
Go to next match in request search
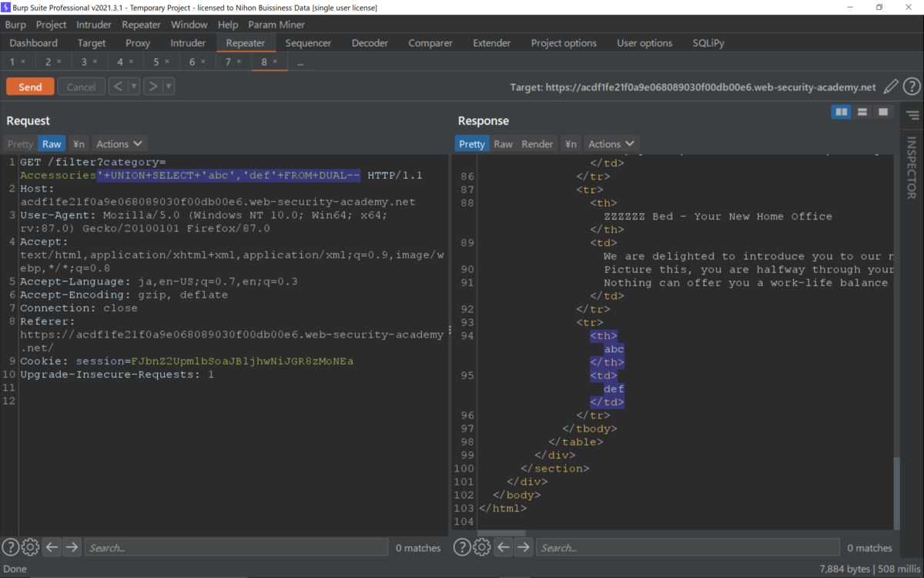pos(72,547)
